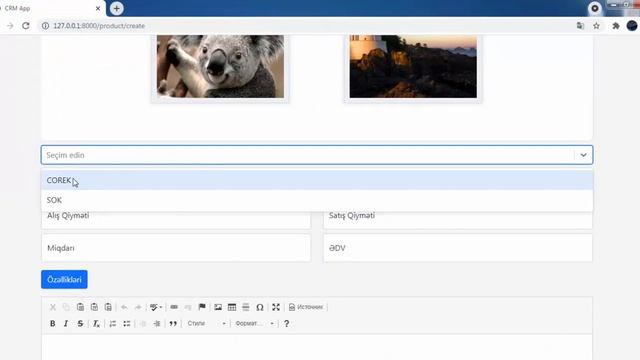Open the translate page icon

(580, 26)
